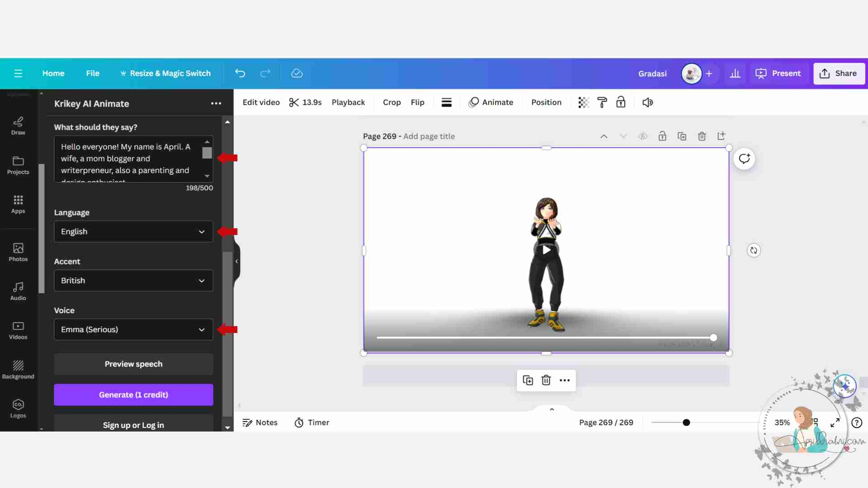Open the Draw tool in sidebar

tap(18, 126)
